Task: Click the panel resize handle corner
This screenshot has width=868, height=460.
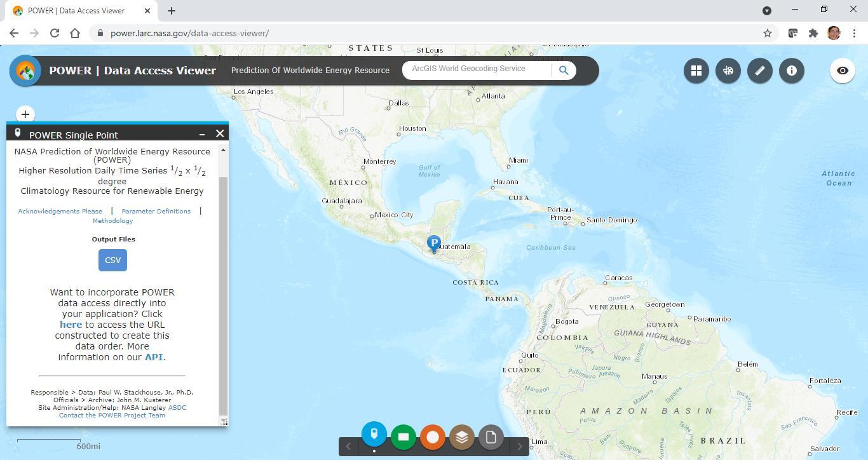Action: coord(224,422)
